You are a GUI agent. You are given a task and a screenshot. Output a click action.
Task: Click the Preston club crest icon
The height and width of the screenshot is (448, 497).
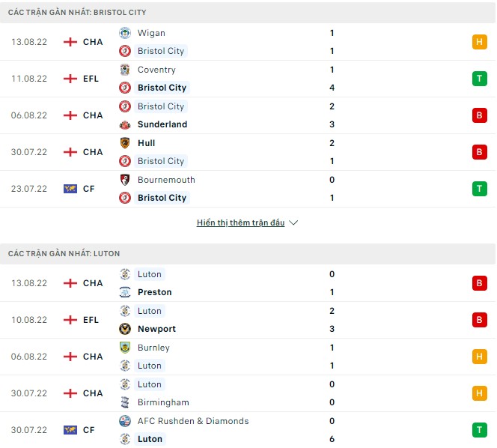125,292
